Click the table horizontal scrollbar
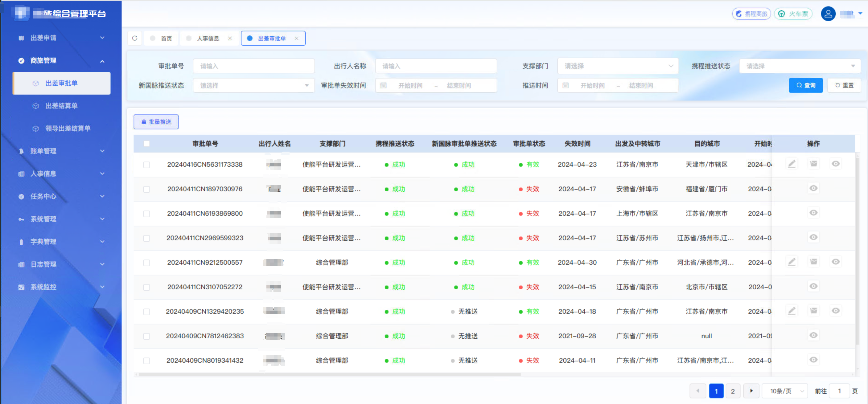Screen dimensions: 868x404 point(329,374)
